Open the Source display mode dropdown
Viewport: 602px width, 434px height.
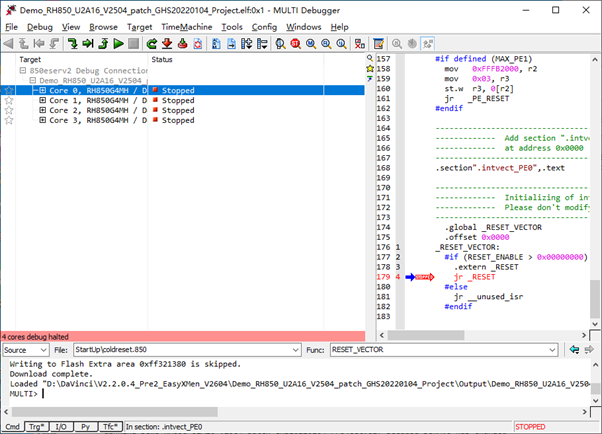pyautogui.click(x=25, y=350)
